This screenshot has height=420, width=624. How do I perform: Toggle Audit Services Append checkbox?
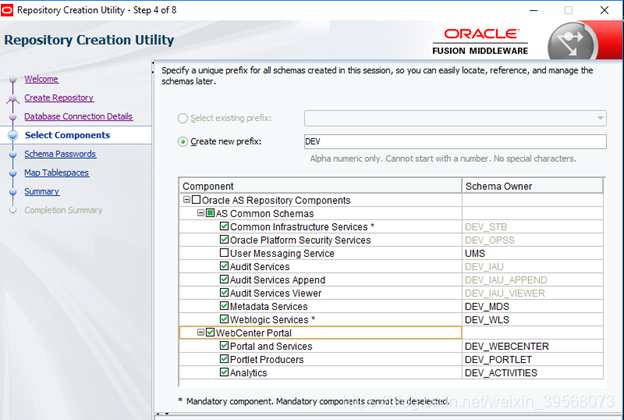pos(224,279)
